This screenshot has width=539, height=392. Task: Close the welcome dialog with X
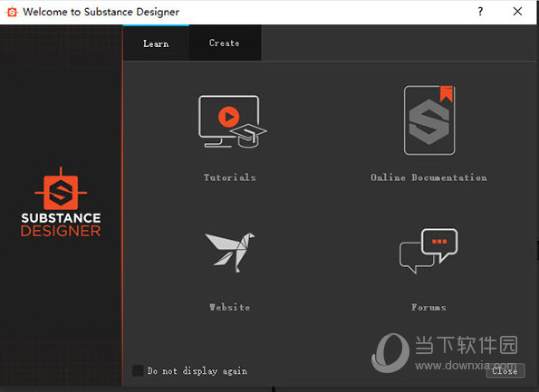tap(517, 12)
